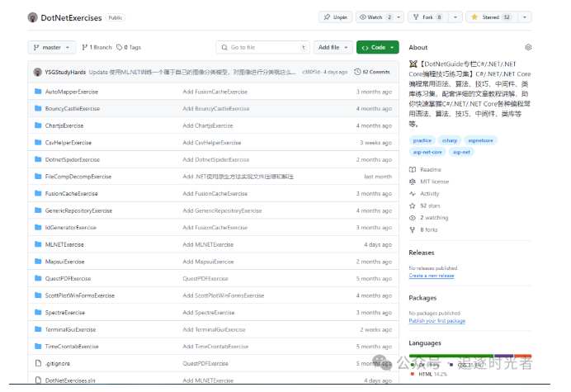Click the .gitignore file icon
The image size is (571, 392).
click(x=38, y=363)
